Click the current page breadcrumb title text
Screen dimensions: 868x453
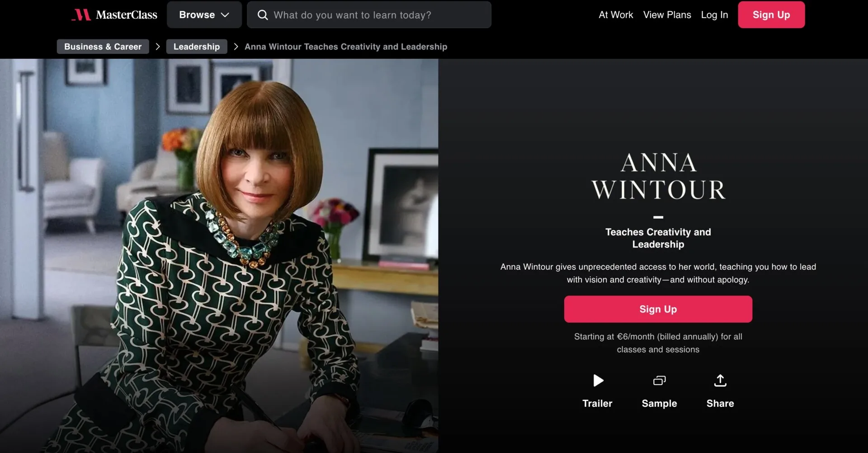point(346,47)
